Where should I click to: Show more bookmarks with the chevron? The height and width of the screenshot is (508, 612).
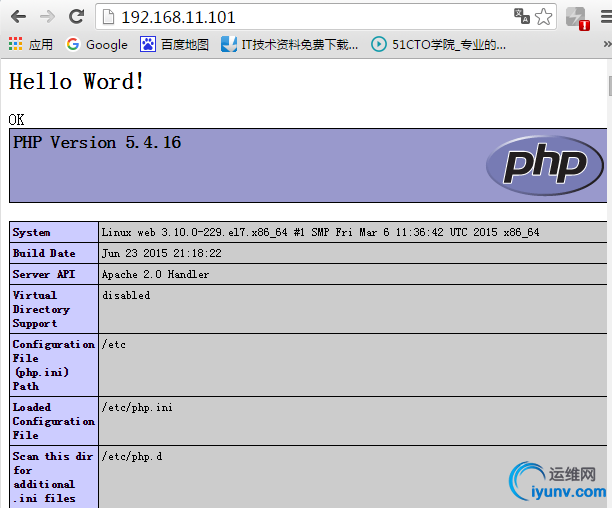(607, 44)
